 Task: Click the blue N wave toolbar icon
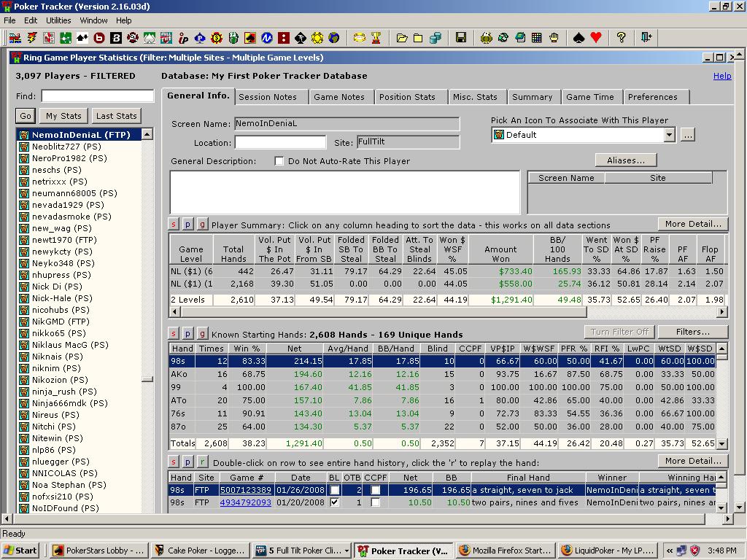[x=267, y=38]
